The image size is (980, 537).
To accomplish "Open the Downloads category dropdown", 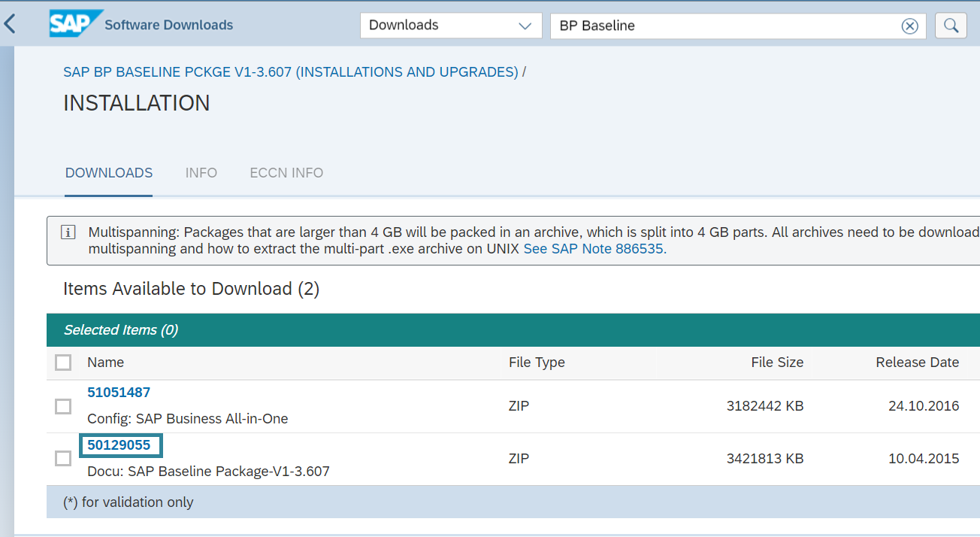I will click(x=451, y=26).
